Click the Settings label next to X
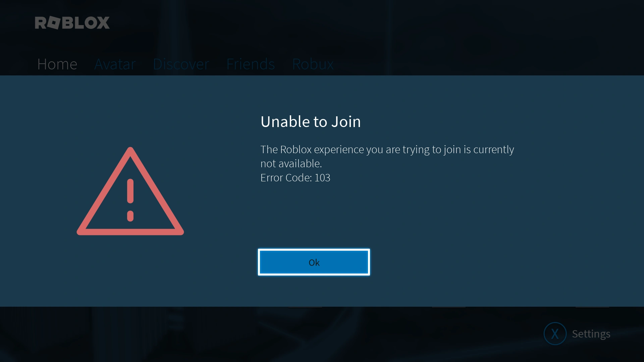This screenshot has width=644, height=362. [x=591, y=334]
